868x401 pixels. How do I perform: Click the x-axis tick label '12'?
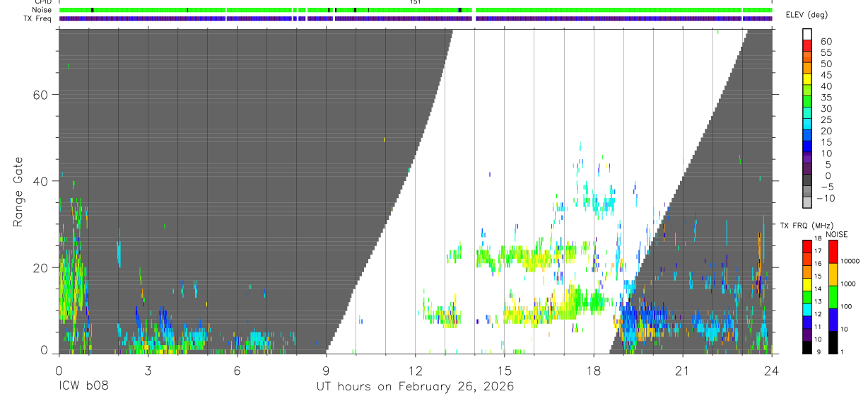415,371
